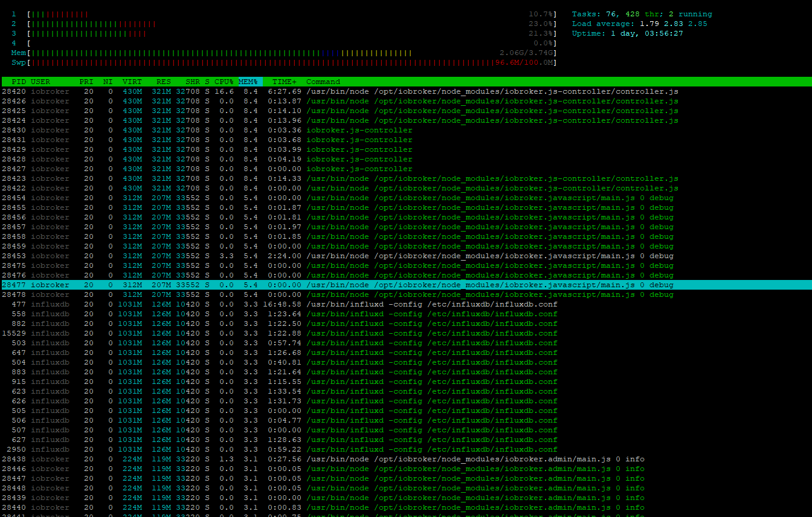Select process row with PID 28426
This screenshot has height=517, width=812.
[406, 101]
